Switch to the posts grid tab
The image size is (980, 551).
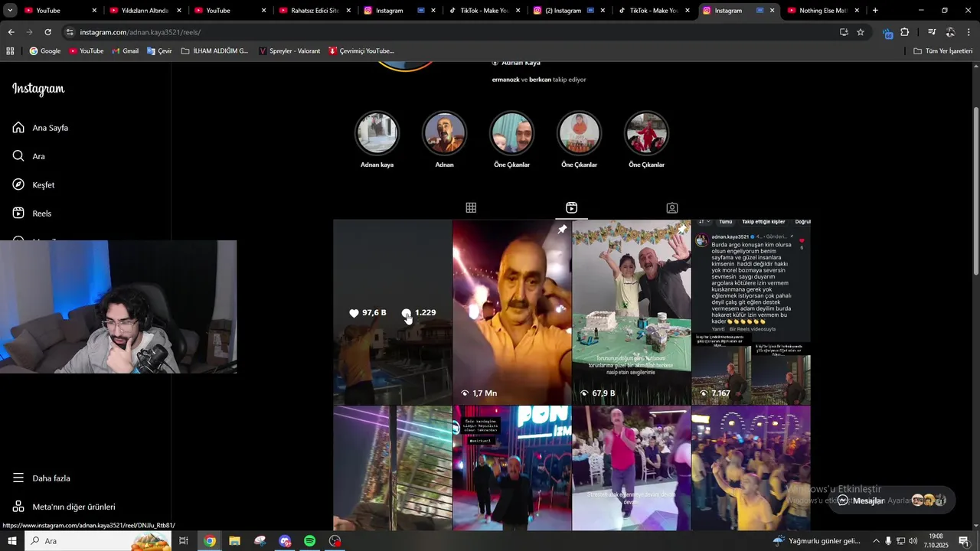click(471, 207)
